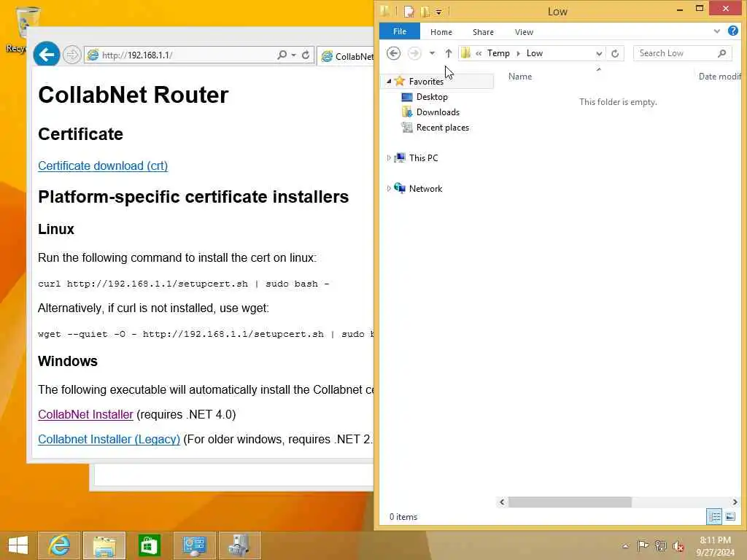Screen dimensions: 747x560
Task: Sort by the Date modified column header
Action: [x=719, y=76]
